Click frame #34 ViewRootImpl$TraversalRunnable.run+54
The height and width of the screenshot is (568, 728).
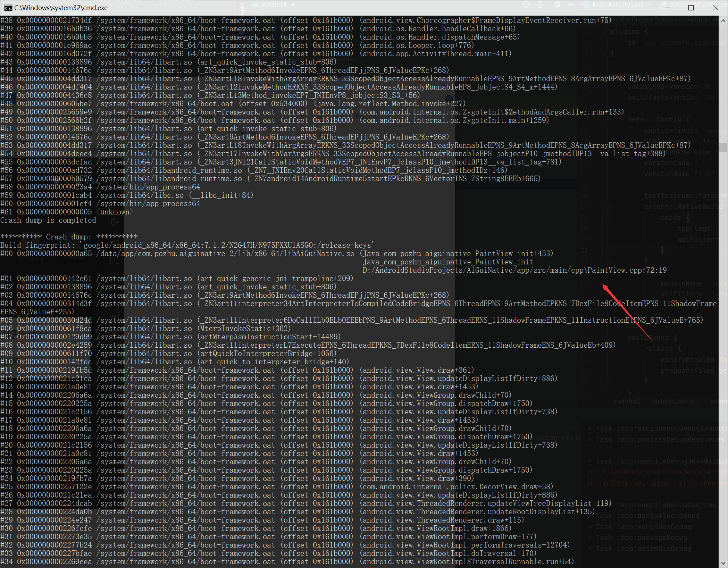point(287,562)
